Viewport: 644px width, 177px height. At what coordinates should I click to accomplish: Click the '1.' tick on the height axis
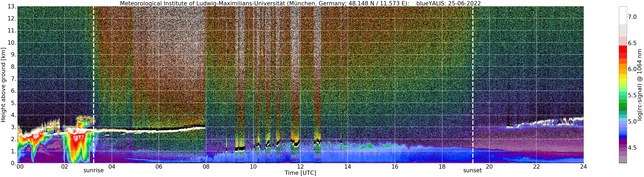pos(14,151)
